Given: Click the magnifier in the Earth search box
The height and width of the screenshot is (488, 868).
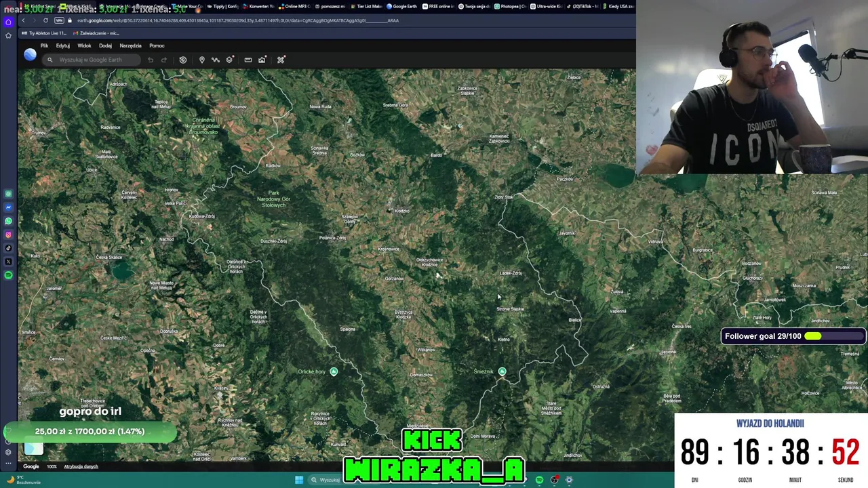Looking at the screenshot, I should point(50,60).
